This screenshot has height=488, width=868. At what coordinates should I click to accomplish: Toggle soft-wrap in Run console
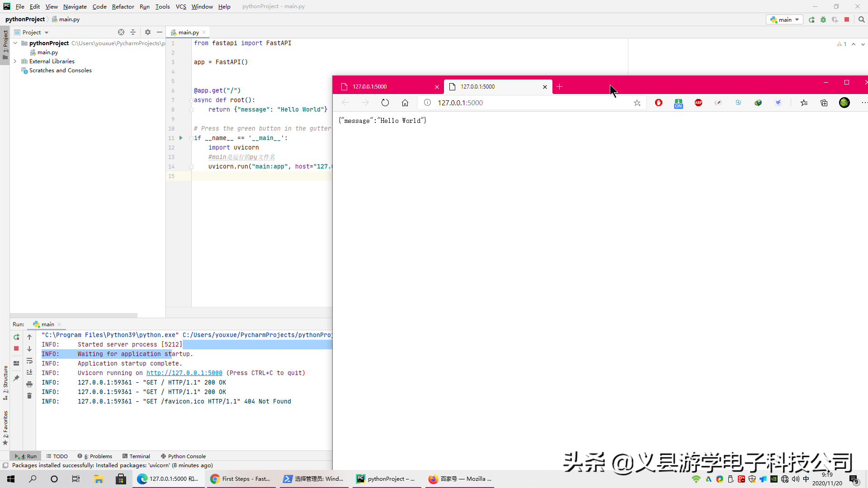29,361
